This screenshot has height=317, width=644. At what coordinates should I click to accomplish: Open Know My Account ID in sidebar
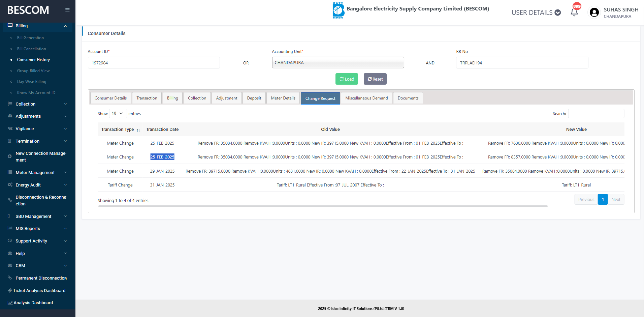click(x=36, y=93)
